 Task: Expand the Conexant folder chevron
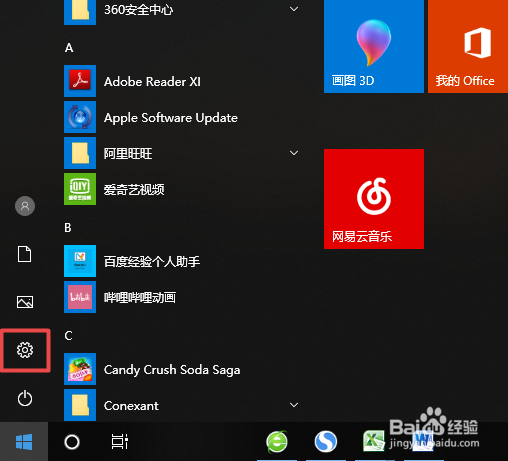(294, 405)
